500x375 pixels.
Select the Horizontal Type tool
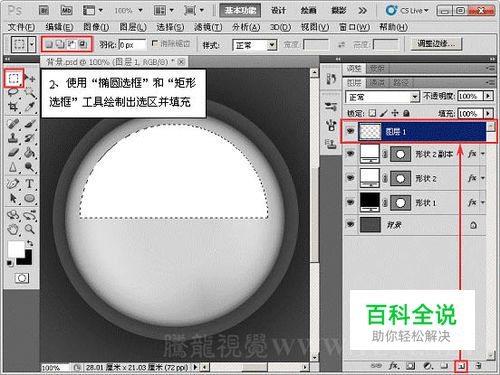[29, 183]
